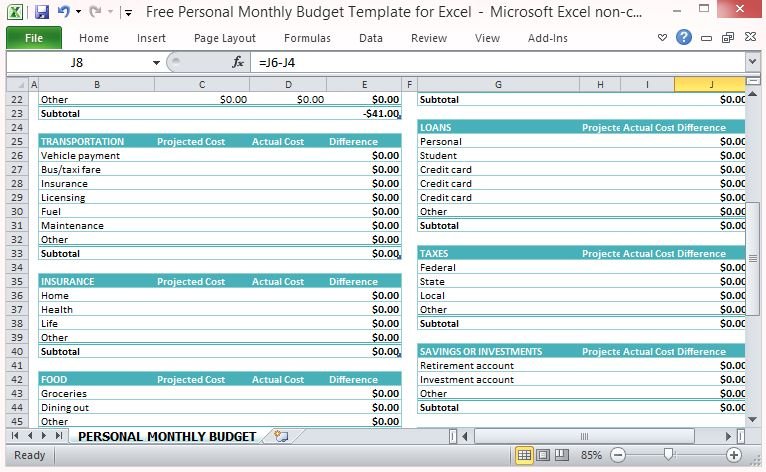
Task: Open the Customize Quick Access Toolbar dropdown
Action: pyautogui.click(x=128, y=13)
